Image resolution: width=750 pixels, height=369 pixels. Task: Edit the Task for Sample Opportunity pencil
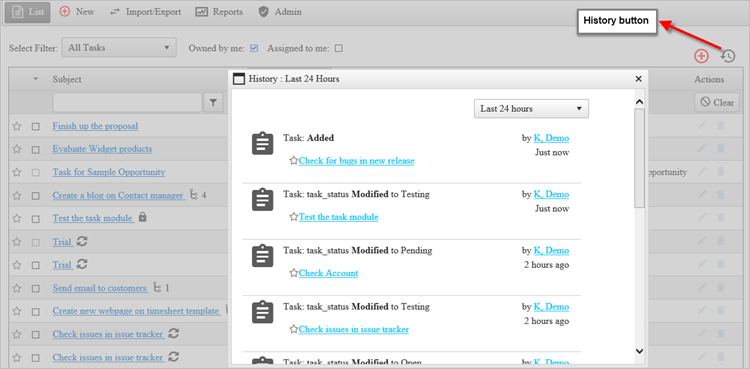702,172
